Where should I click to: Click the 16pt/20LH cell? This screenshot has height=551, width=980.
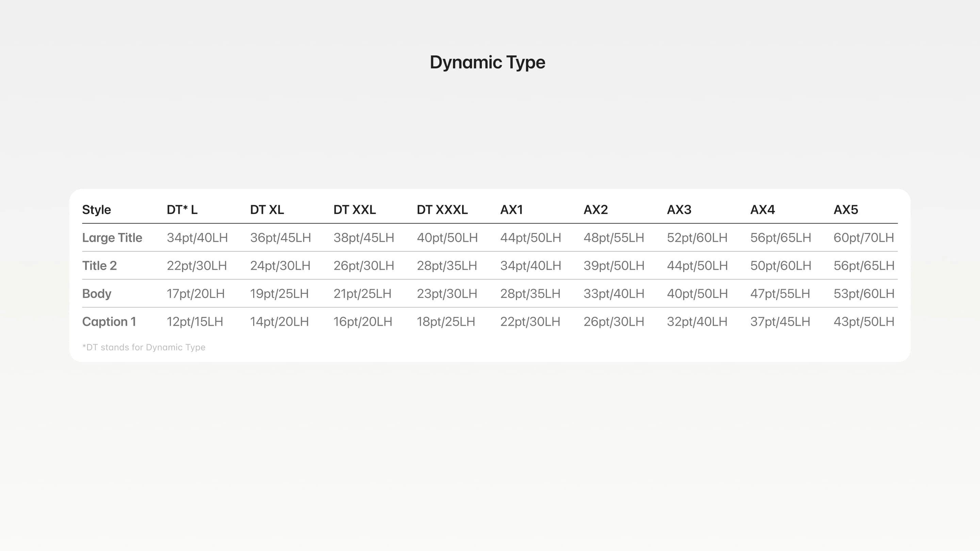tap(363, 322)
